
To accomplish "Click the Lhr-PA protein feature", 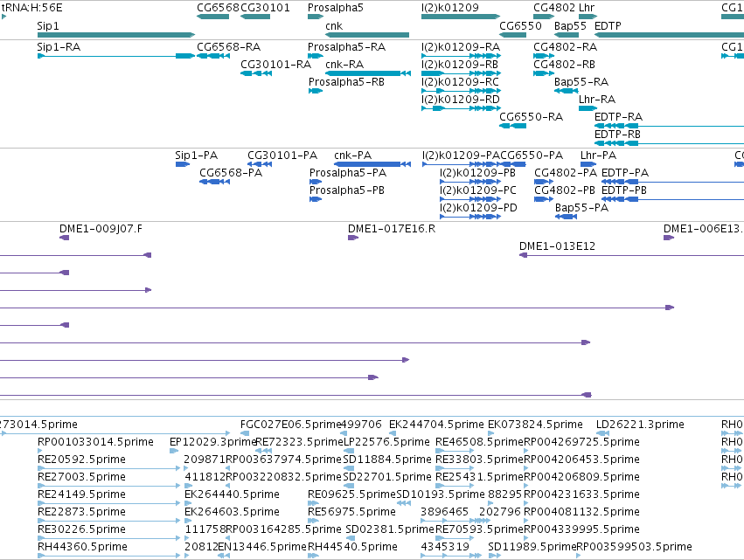I will 588,164.
